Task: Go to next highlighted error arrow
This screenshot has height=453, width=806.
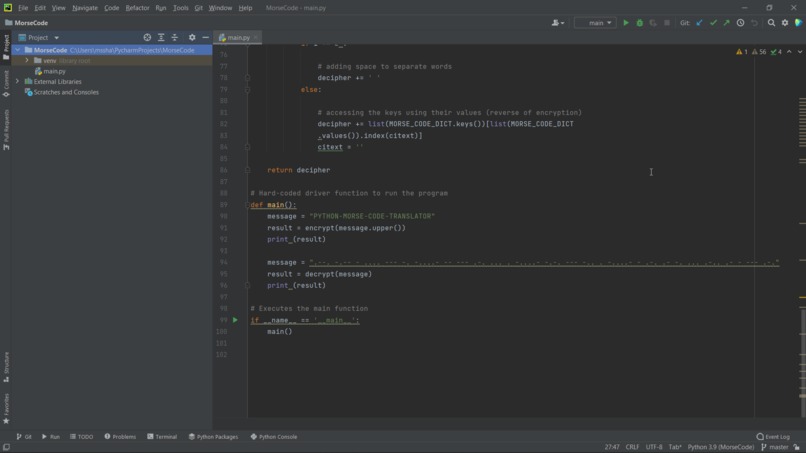Action: click(800, 52)
